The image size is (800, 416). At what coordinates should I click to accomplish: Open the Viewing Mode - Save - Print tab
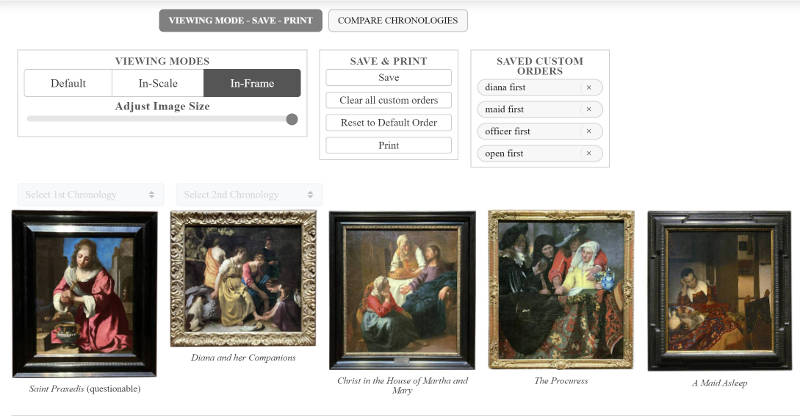(240, 20)
